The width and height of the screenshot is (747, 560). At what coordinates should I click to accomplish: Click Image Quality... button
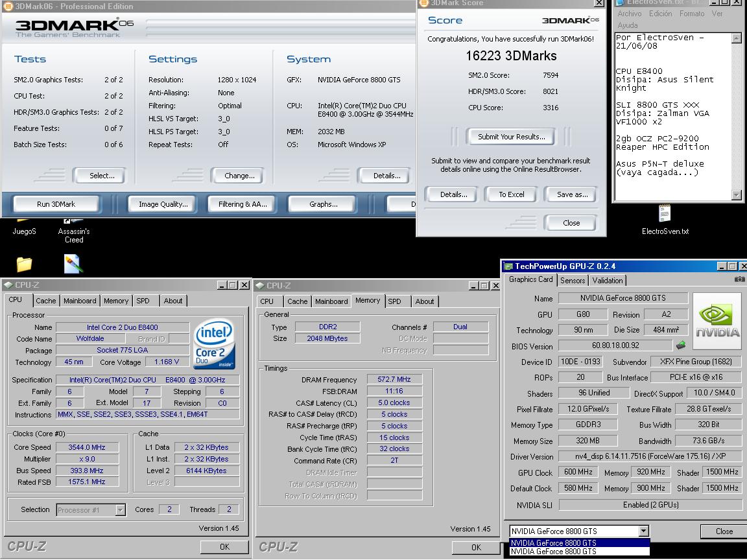click(x=163, y=204)
